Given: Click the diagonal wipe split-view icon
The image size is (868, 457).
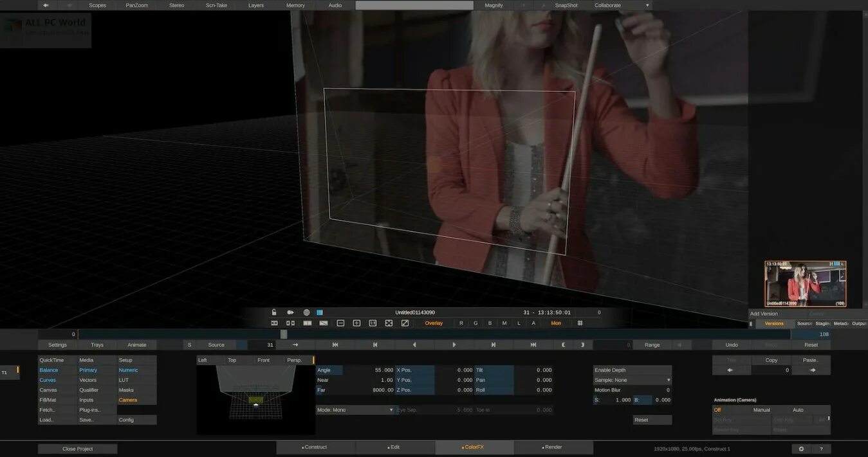Looking at the screenshot, I should pos(324,323).
